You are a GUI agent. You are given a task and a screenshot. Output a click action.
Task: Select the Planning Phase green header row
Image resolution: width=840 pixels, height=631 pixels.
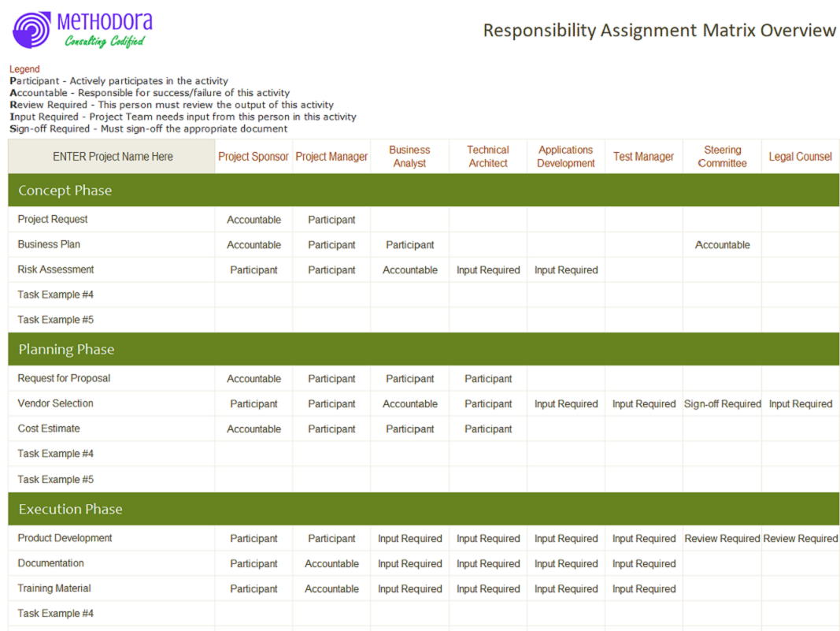coord(424,350)
